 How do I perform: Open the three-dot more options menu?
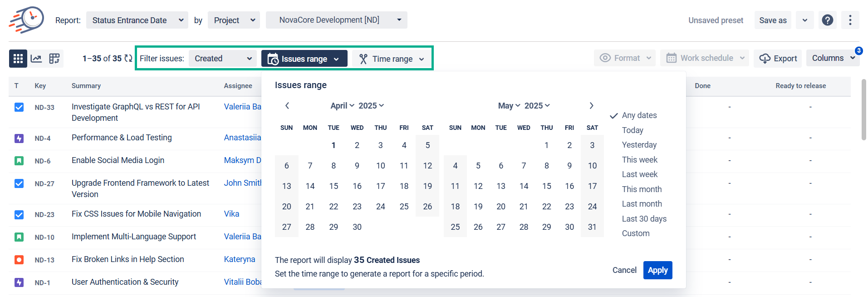pos(850,20)
